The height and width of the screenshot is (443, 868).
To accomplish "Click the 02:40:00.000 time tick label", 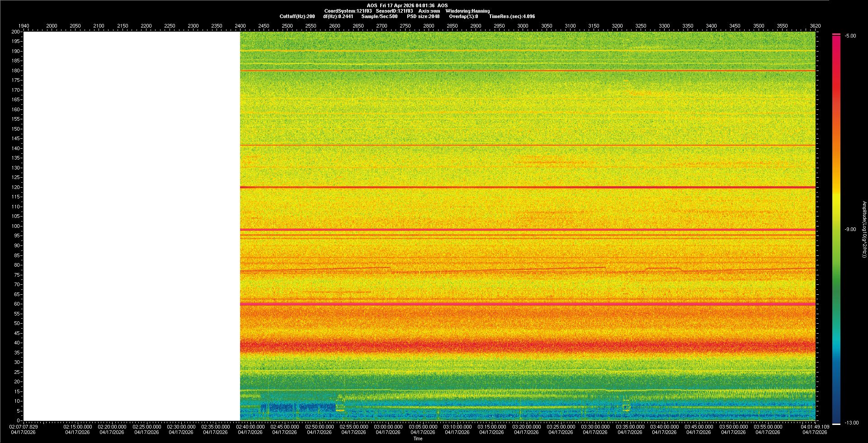I will (250, 427).
